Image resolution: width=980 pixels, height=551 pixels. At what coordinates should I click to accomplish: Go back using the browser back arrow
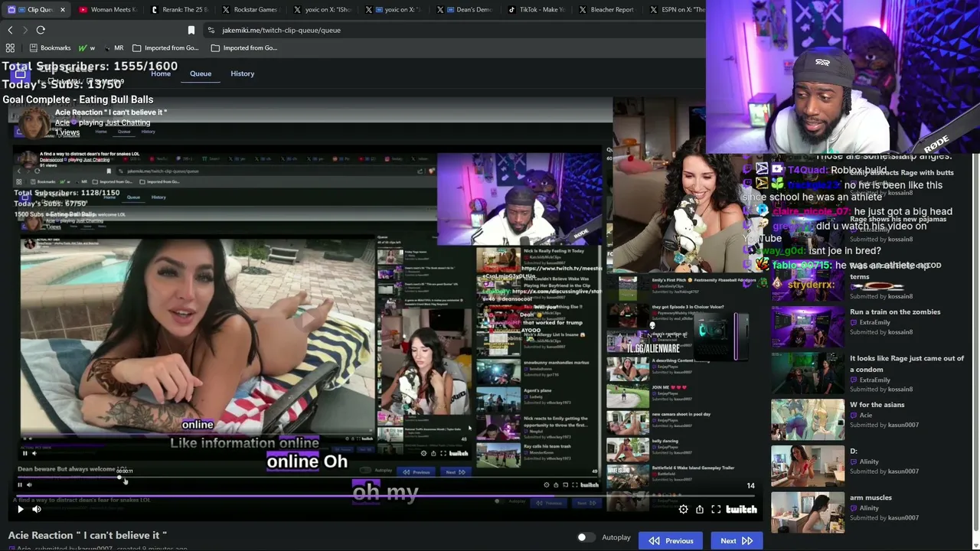click(x=10, y=30)
